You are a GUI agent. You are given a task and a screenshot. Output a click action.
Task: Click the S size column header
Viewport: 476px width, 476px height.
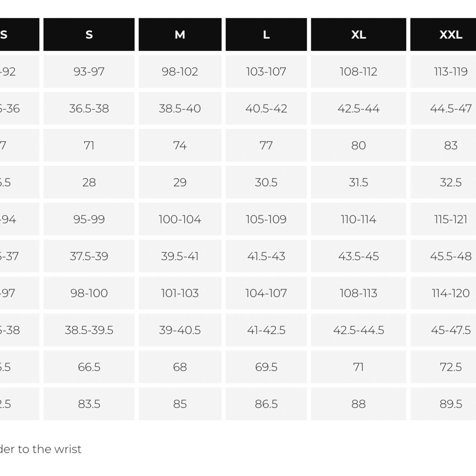(89, 35)
